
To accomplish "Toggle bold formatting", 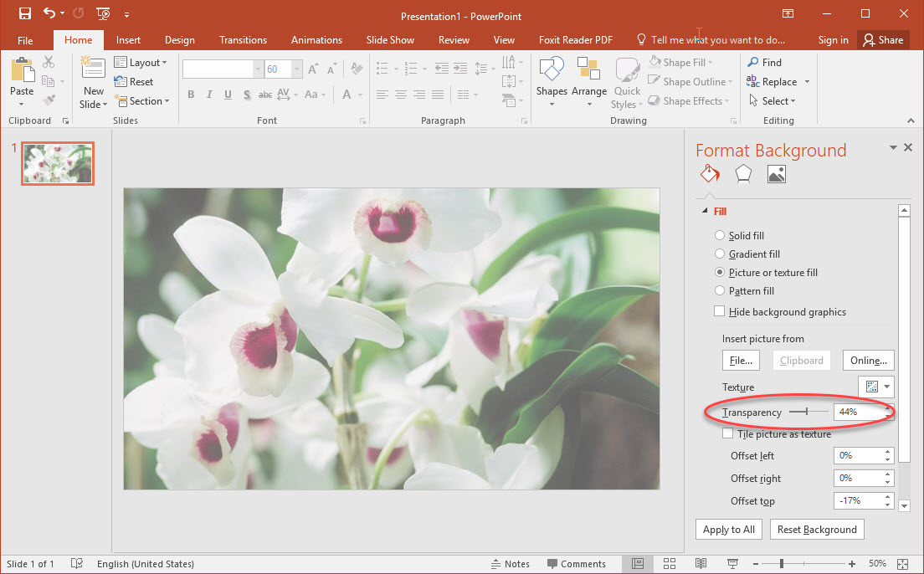I will point(190,95).
